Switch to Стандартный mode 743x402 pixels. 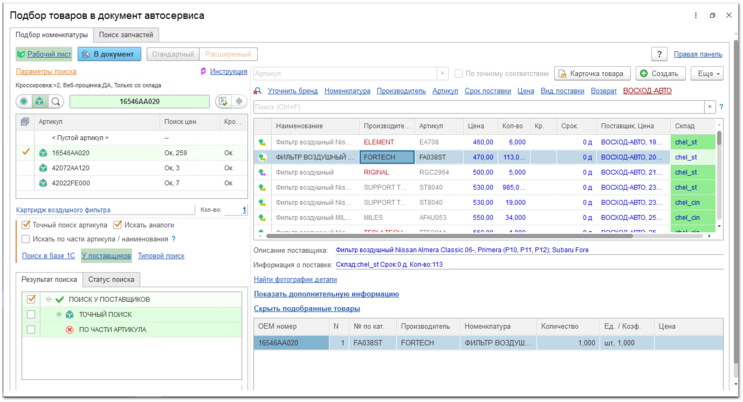[x=173, y=55]
